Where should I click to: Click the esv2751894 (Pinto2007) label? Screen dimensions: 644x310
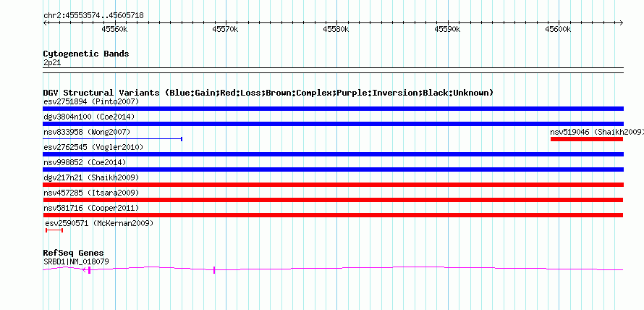91,101
